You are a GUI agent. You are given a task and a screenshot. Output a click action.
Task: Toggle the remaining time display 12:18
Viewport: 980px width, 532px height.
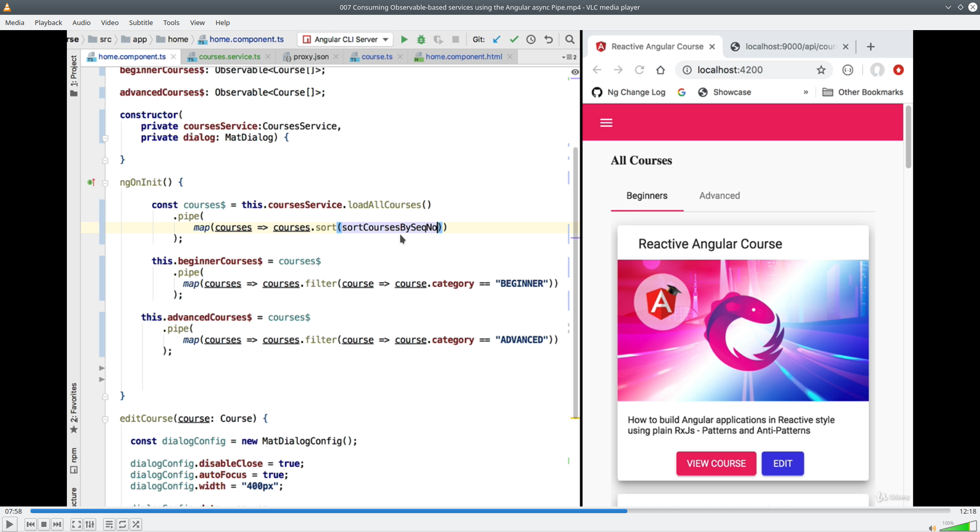pyautogui.click(x=967, y=511)
